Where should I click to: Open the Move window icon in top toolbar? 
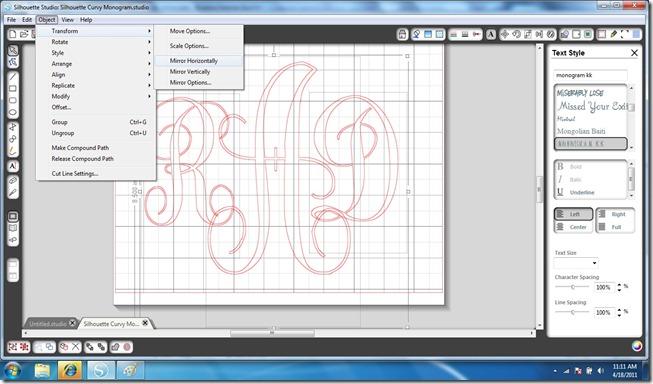(x=504, y=34)
